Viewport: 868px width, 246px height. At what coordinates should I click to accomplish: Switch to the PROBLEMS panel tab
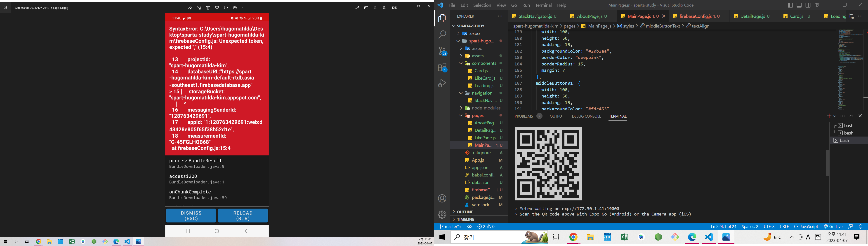tap(528, 116)
